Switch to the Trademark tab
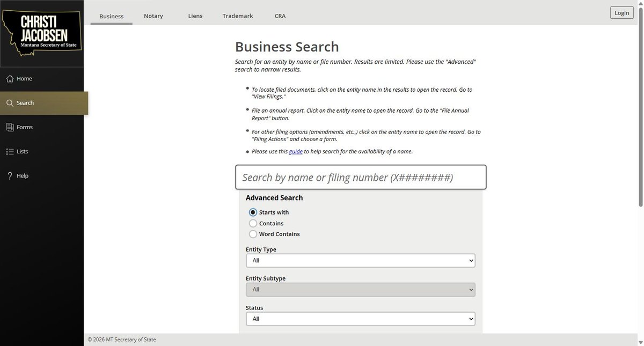The width and height of the screenshot is (644, 346). tap(238, 16)
